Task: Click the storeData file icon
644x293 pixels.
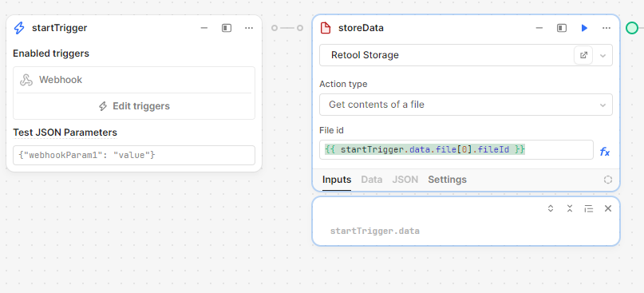Action: click(326, 28)
